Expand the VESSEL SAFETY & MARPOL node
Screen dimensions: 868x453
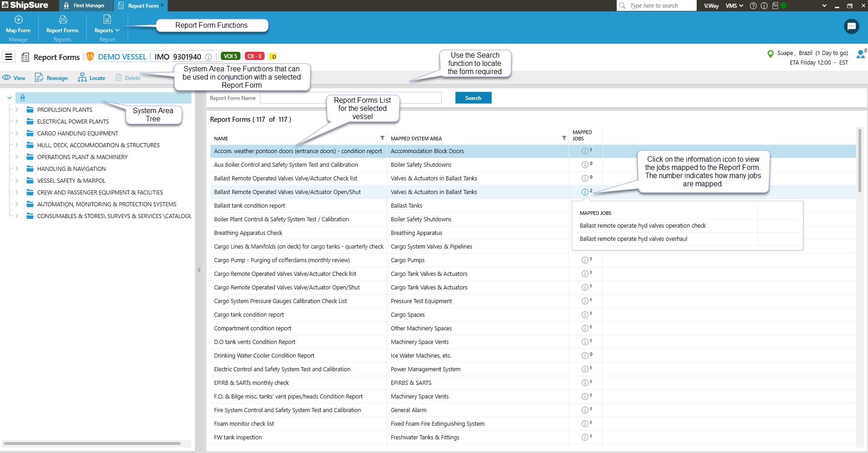coord(17,180)
